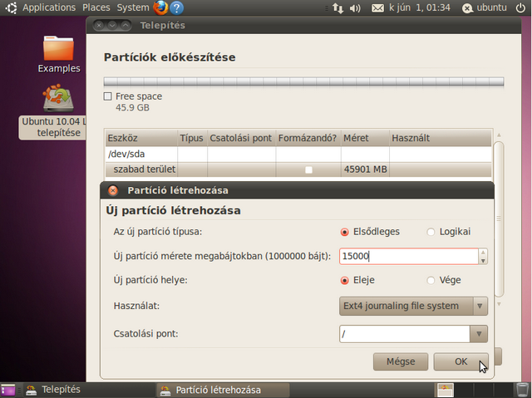Select Elsődleges partition type

click(345, 232)
